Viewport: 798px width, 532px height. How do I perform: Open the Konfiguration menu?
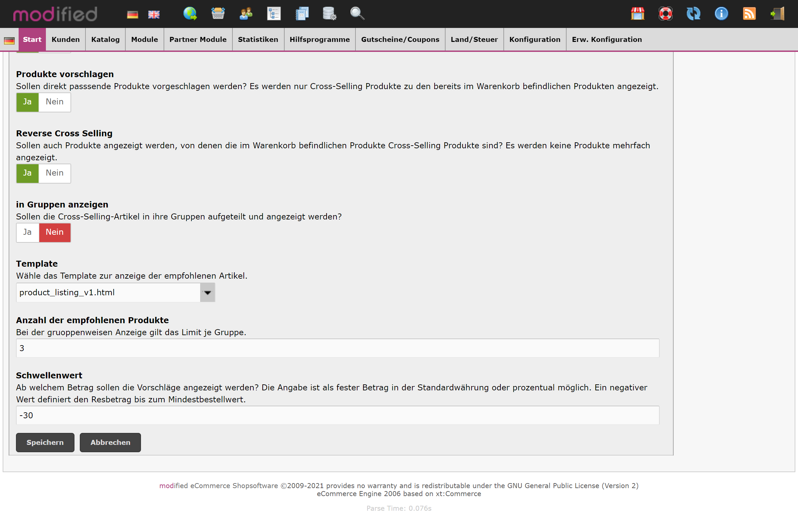pos(535,39)
